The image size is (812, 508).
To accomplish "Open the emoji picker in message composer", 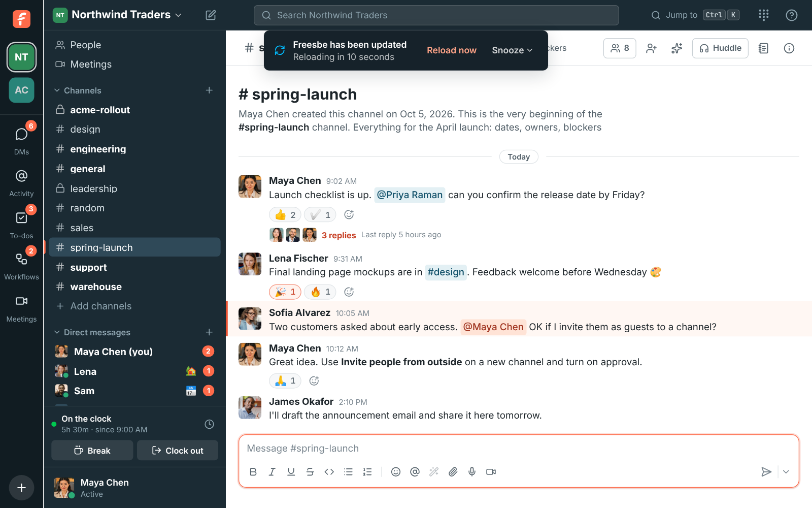I will [x=396, y=472].
